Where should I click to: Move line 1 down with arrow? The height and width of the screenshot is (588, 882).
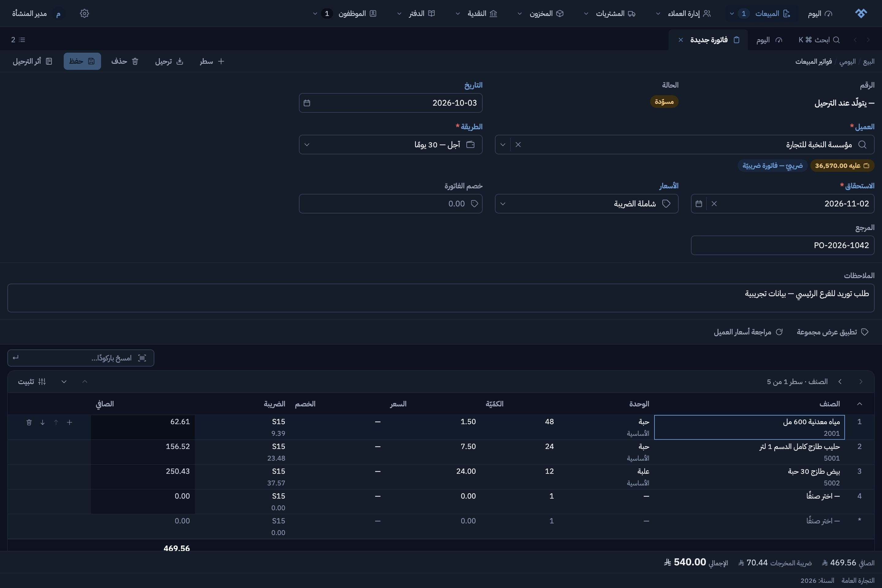[x=43, y=422]
